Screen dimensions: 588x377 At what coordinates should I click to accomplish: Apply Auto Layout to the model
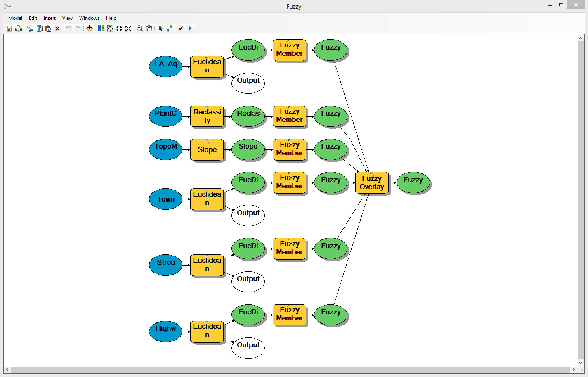point(101,28)
